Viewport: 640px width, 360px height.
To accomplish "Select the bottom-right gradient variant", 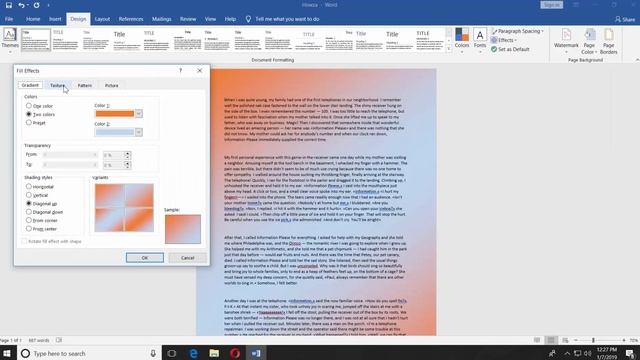I will click(x=139, y=220).
